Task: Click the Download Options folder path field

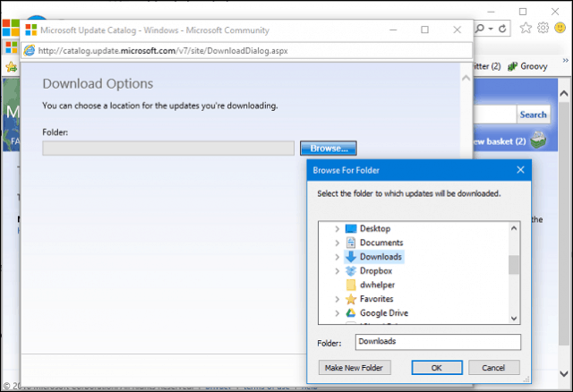Action: [x=168, y=149]
